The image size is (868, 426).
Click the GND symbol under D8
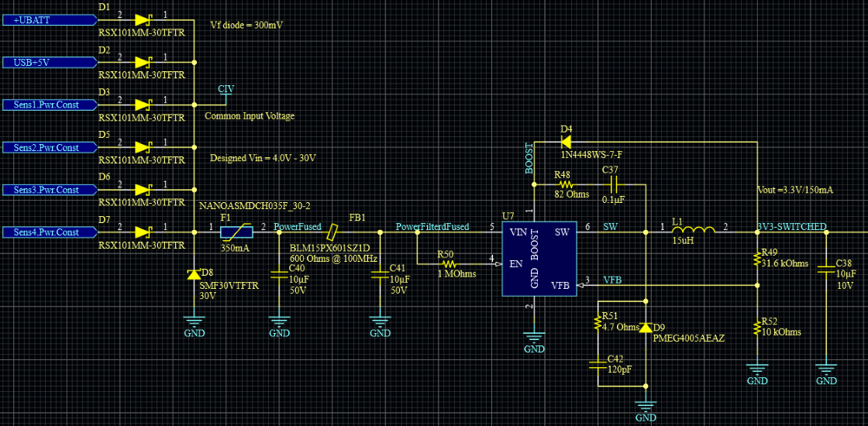(x=194, y=325)
